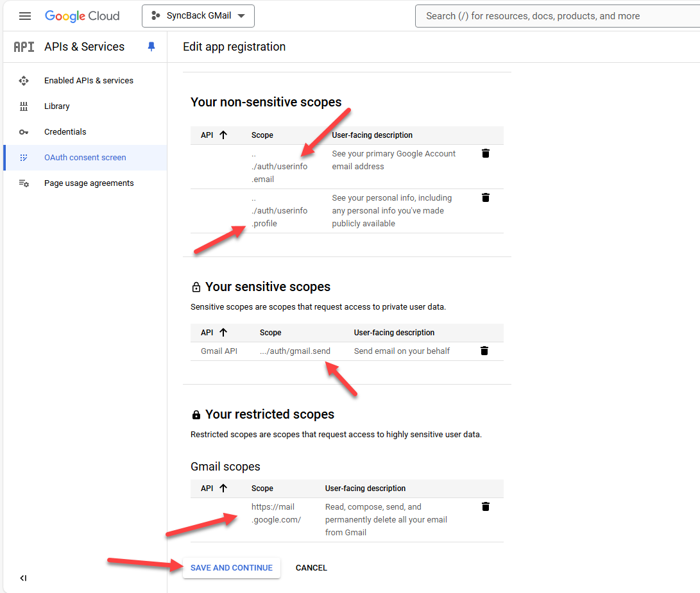Select OAuth consent screen menu item
Screen dimensions: 700x593
coord(85,158)
